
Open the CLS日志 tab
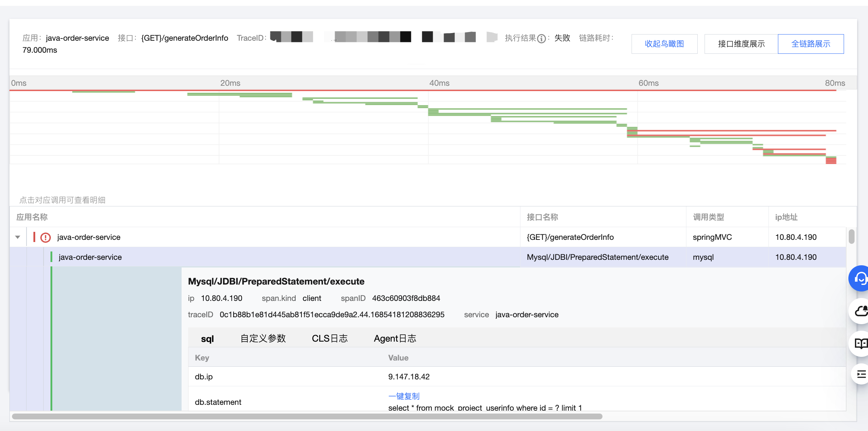(x=330, y=338)
